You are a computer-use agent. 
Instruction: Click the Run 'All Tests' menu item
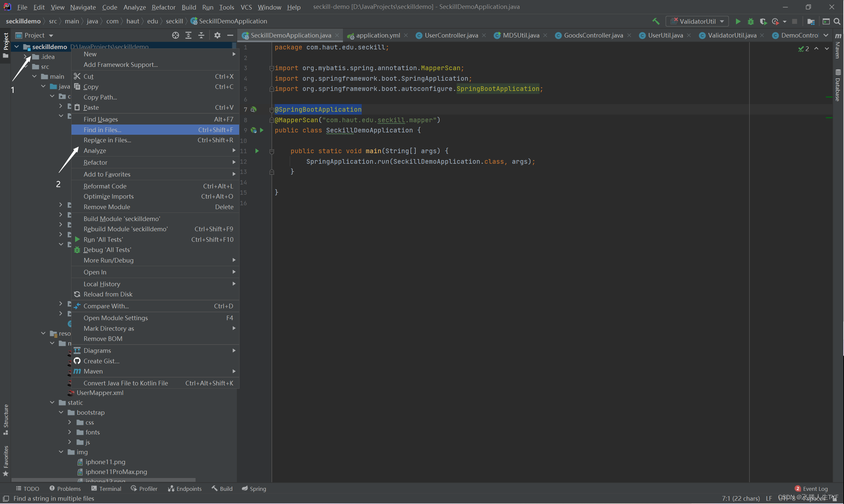click(x=103, y=239)
